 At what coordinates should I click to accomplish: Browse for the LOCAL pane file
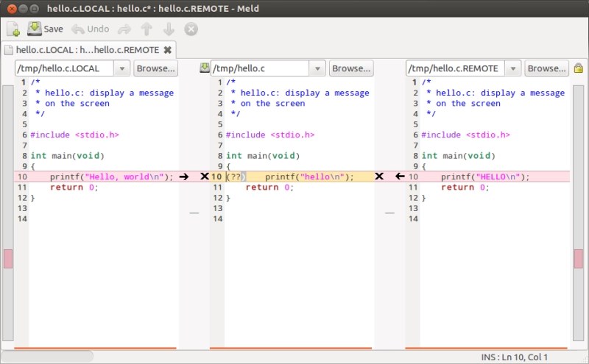click(x=155, y=68)
